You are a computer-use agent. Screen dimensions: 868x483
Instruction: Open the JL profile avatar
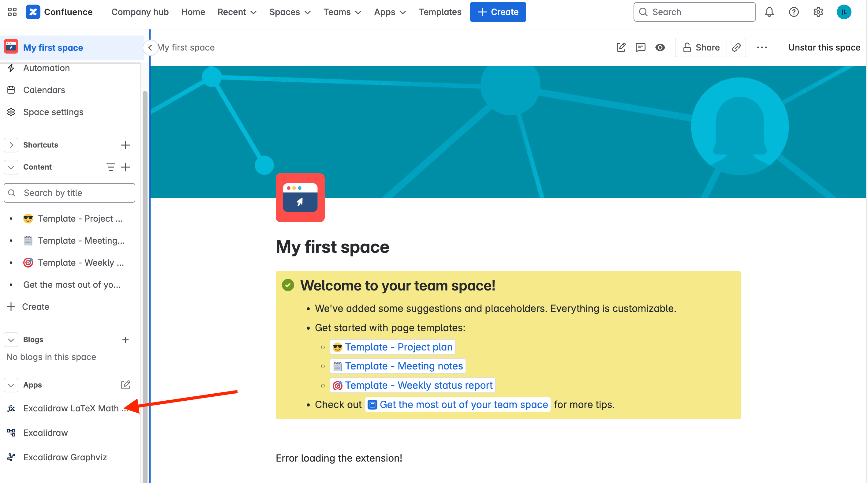[844, 12]
